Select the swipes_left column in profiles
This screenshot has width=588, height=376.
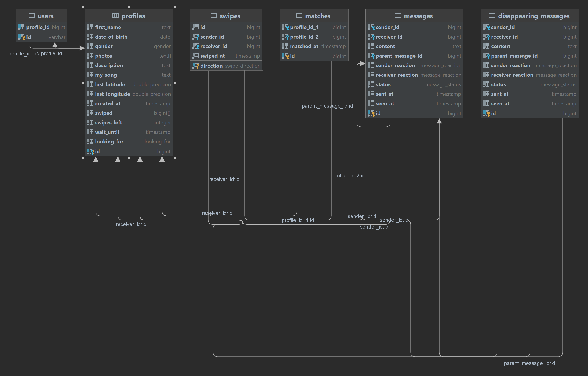(x=129, y=123)
